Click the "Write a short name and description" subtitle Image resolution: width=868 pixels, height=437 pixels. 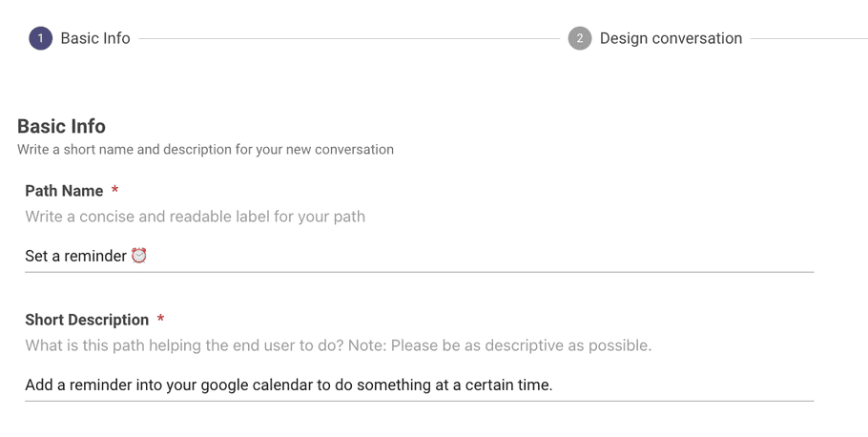205,150
